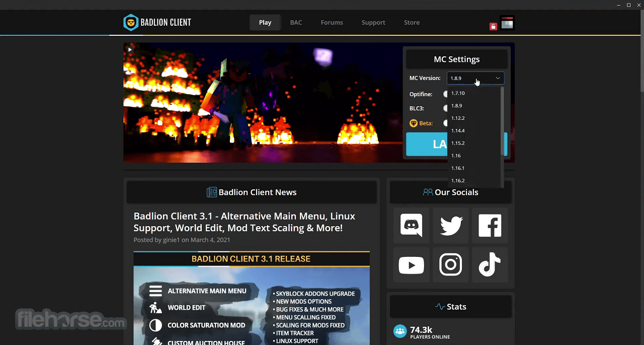This screenshot has height=345, width=644.
Task: Click the Our Socials heading
Action: (x=456, y=192)
